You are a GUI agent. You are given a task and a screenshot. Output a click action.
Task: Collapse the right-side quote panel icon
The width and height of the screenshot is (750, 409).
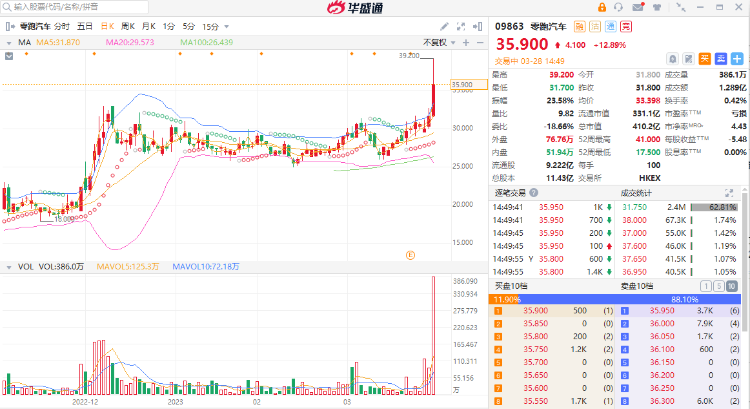tap(477, 26)
